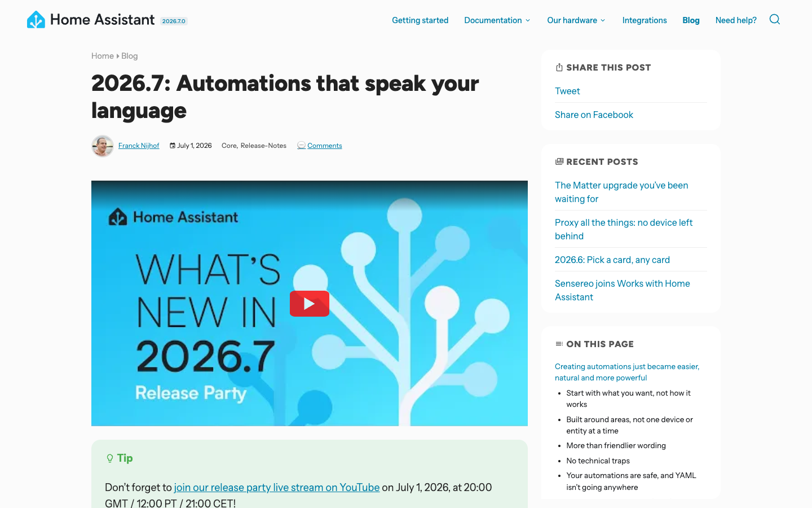This screenshot has width=812, height=508.
Task: Go to the Integrations page
Action: [x=645, y=20]
